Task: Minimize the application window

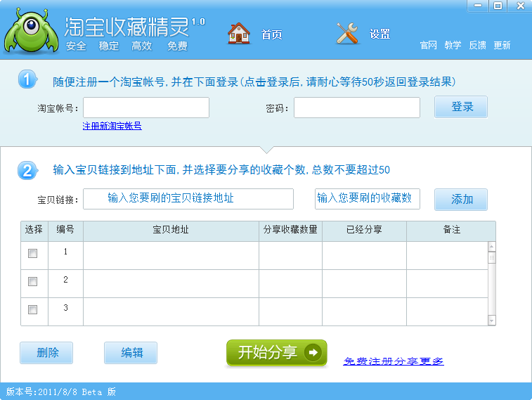Action: [478, 6]
